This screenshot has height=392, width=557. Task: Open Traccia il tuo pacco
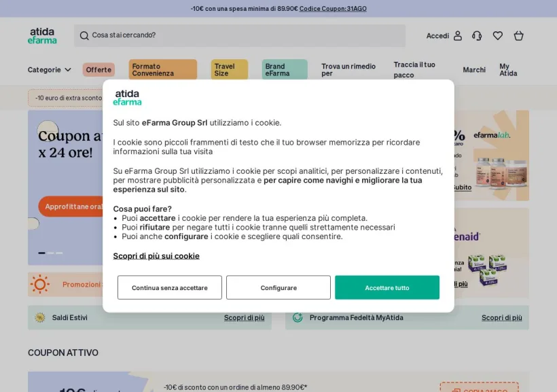pyautogui.click(x=414, y=70)
